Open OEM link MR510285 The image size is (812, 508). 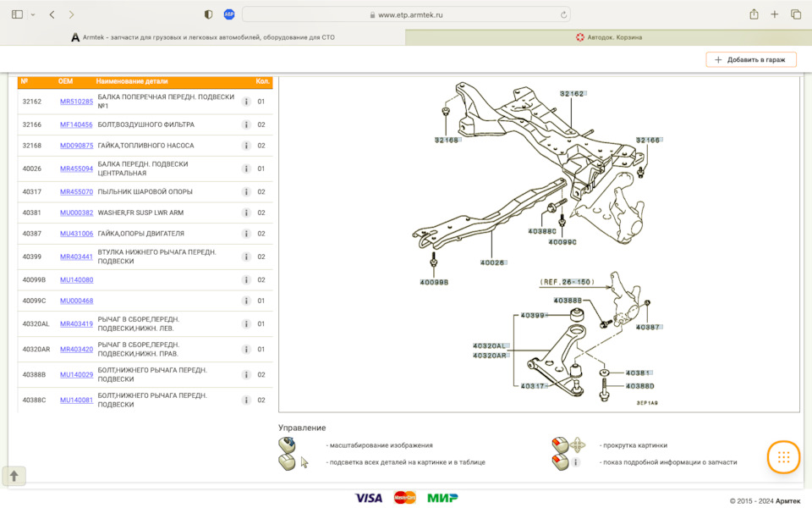coord(76,102)
